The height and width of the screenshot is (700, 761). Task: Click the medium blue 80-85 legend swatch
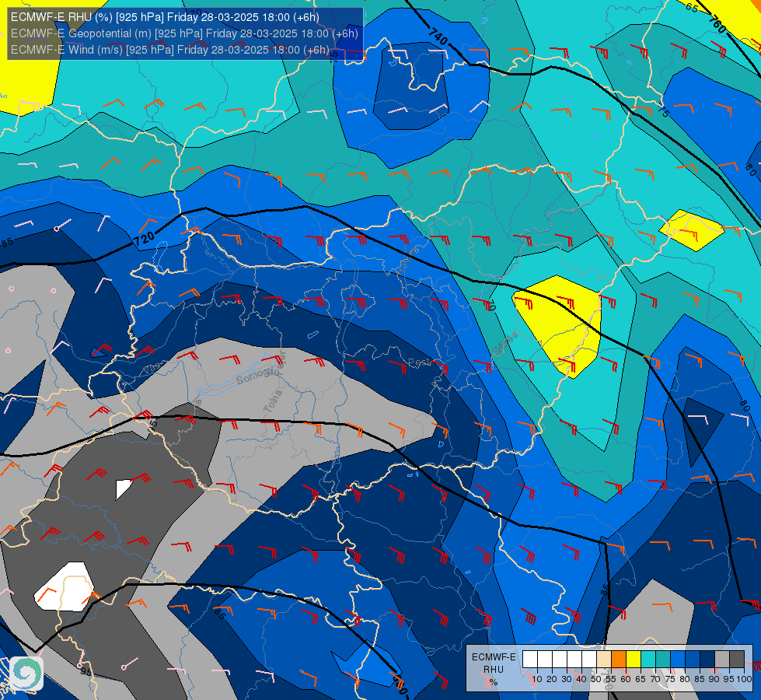693,660
